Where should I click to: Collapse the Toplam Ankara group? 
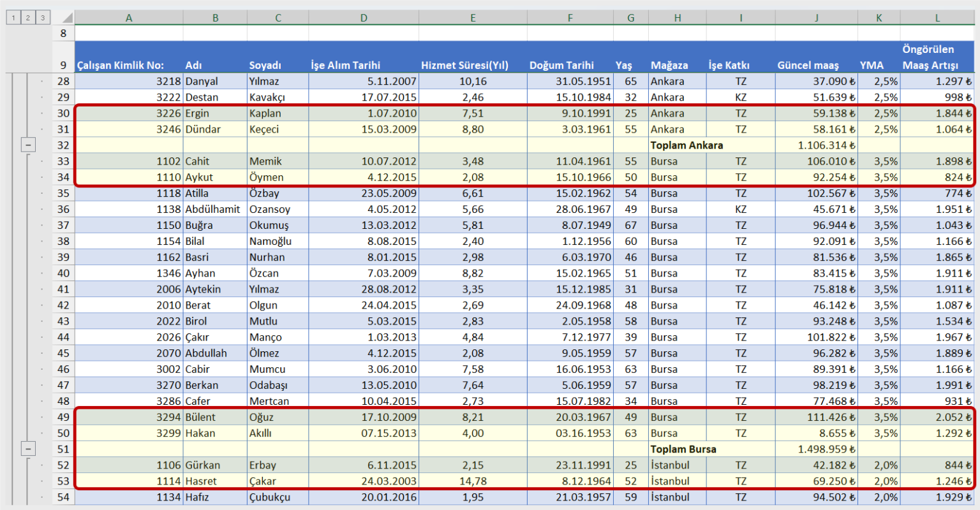[x=28, y=145]
